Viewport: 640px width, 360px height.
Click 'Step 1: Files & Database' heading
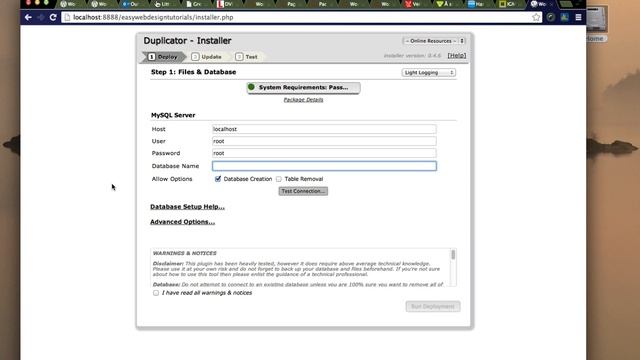click(x=193, y=72)
